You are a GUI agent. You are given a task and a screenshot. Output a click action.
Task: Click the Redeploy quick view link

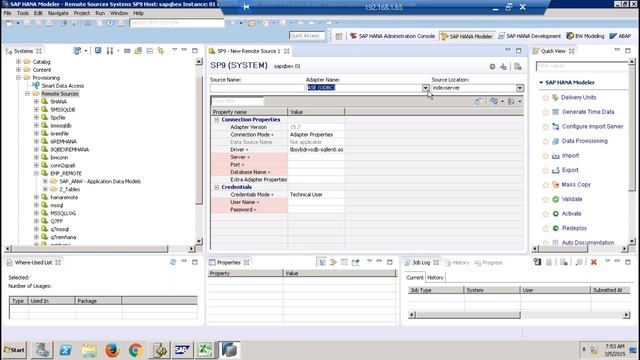[574, 228]
